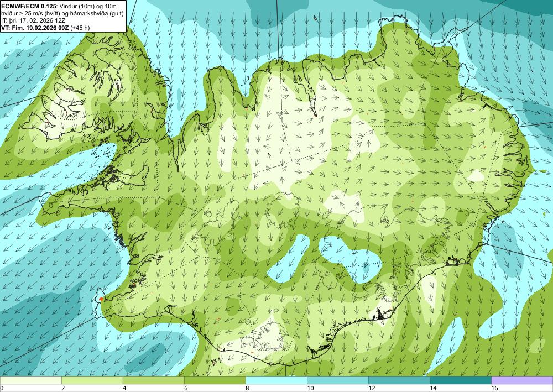
Task: Click the scale label '4' under the legend
Action: [x=124, y=388]
